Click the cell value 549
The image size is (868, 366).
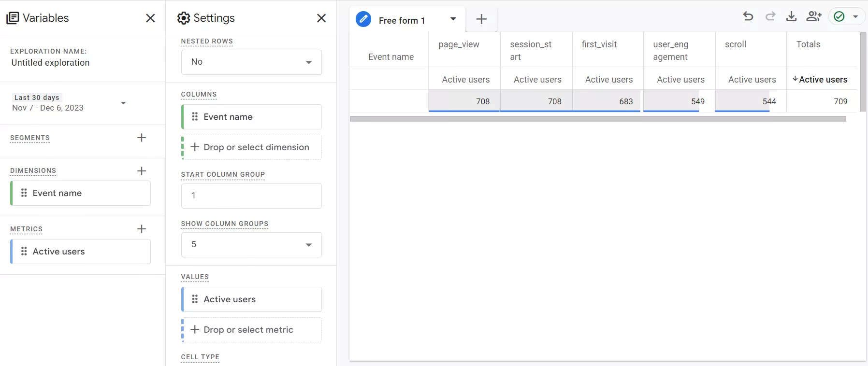coord(698,101)
